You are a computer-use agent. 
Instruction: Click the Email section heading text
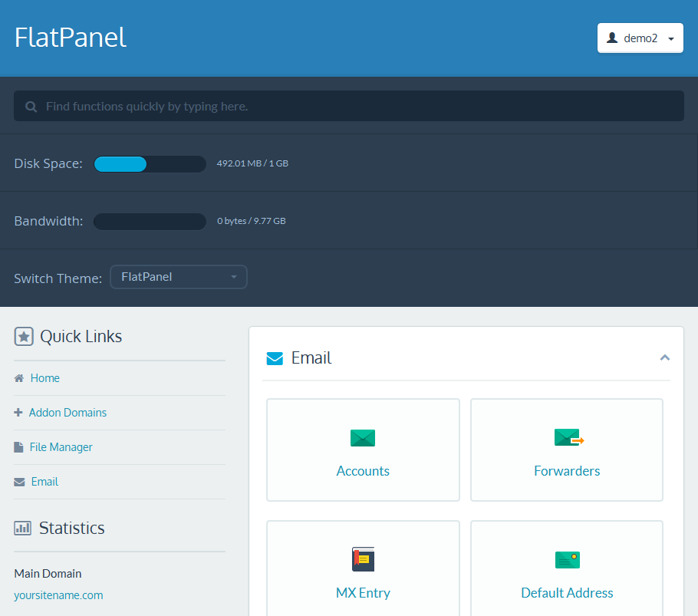coord(311,357)
